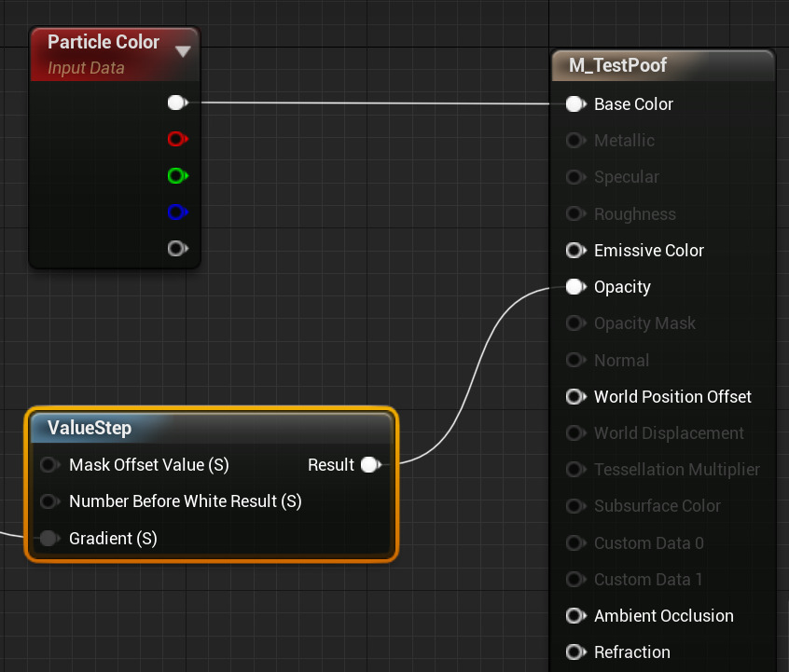Click the green channel output pin
The width and height of the screenshot is (789, 672).
click(x=176, y=175)
